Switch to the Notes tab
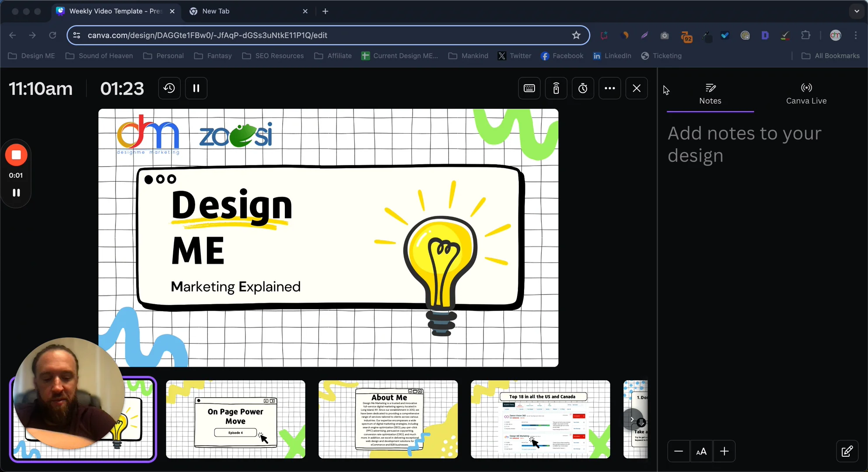Screen dimensions: 868x472 [x=710, y=94]
